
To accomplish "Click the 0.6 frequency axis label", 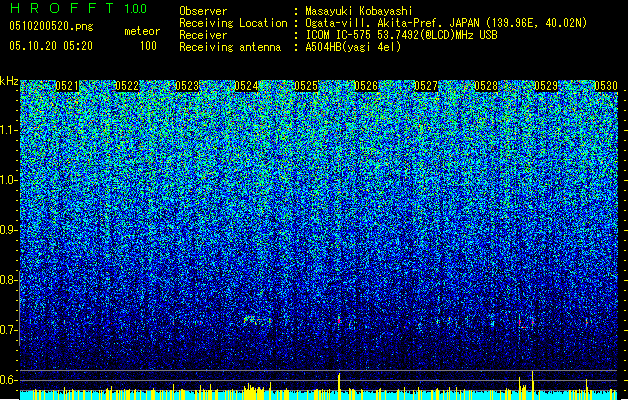I will (8, 380).
